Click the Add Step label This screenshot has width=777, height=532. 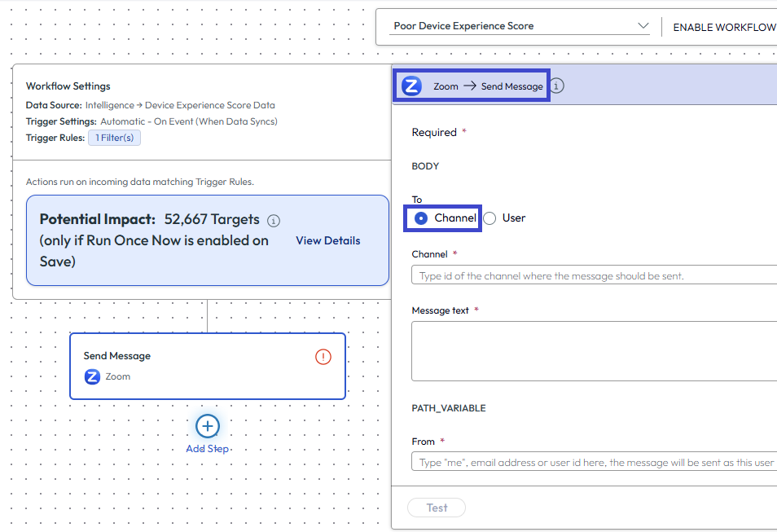207,449
